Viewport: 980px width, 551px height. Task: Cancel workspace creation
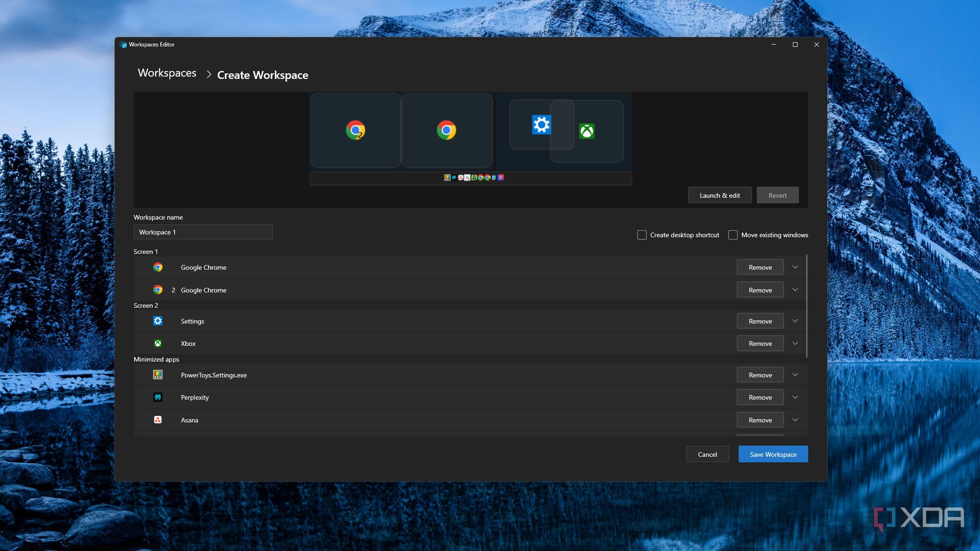pyautogui.click(x=707, y=454)
